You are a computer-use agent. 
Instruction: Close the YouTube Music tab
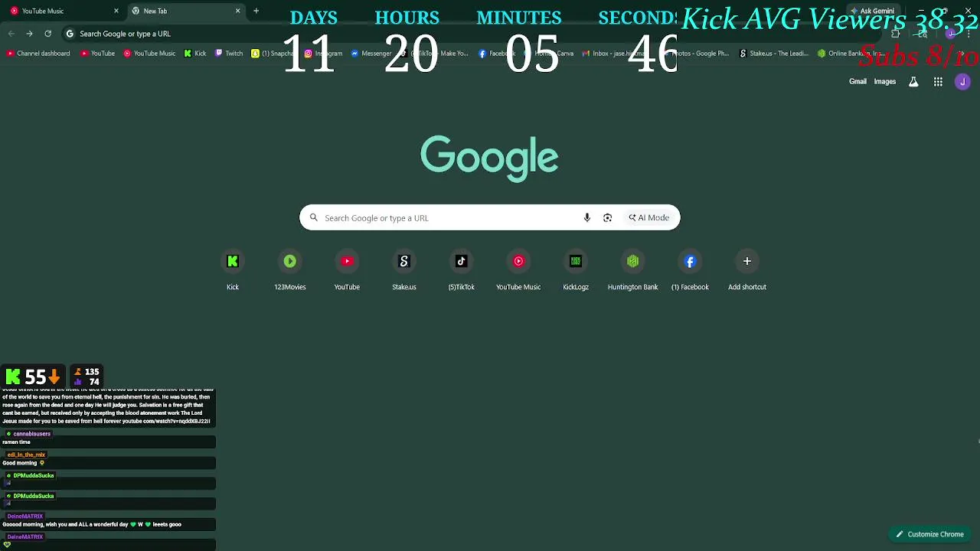tap(116, 11)
